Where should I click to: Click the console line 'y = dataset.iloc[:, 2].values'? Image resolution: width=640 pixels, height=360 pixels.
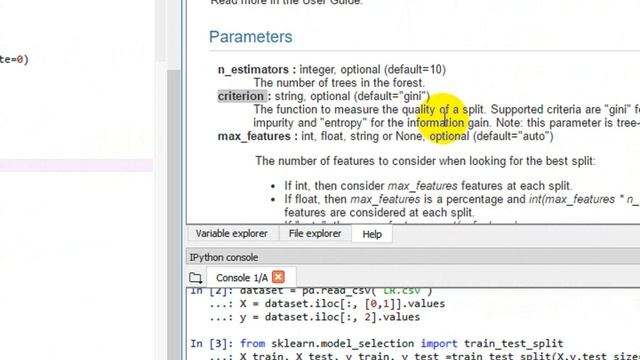click(x=330, y=317)
